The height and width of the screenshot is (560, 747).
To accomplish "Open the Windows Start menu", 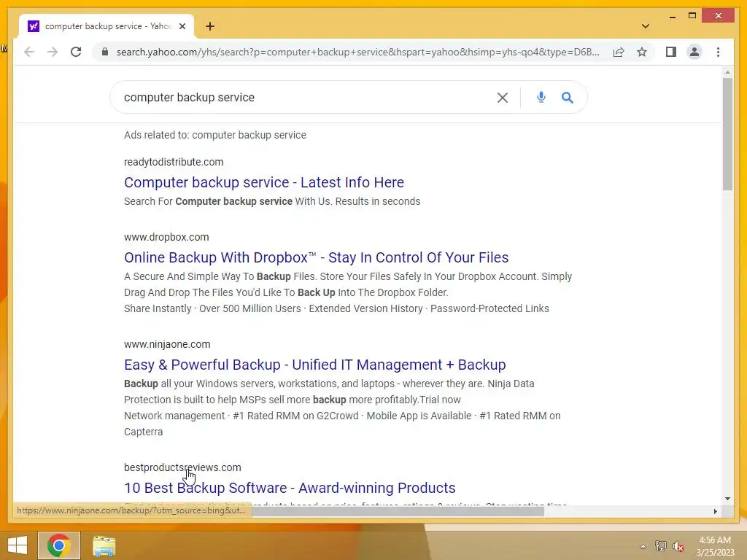I will (18, 545).
